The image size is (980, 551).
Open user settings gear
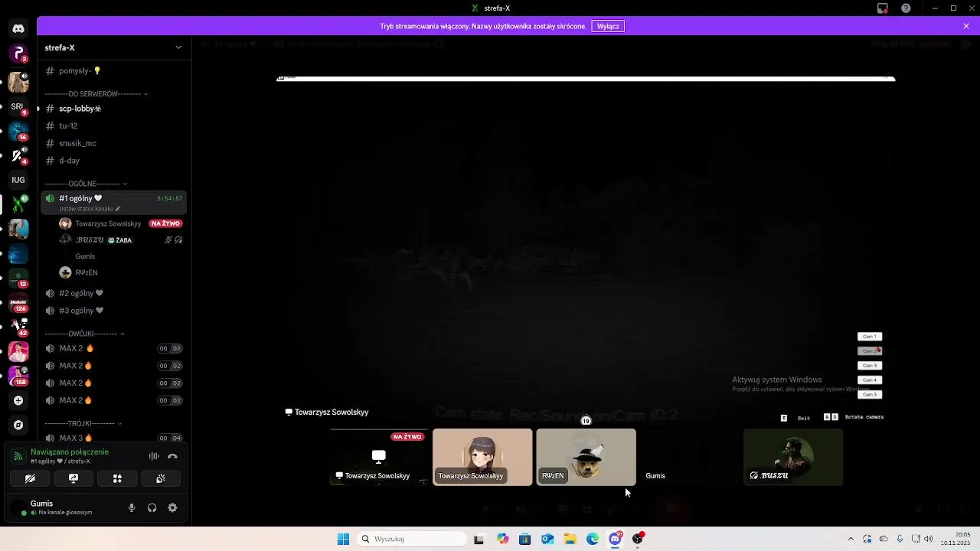(172, 507)
